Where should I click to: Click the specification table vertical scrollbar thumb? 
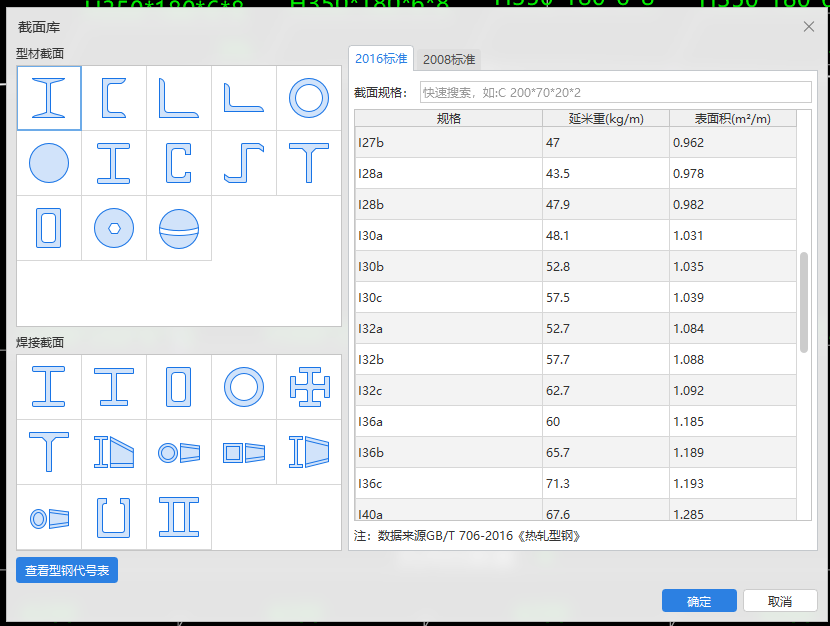click(804, 302)
